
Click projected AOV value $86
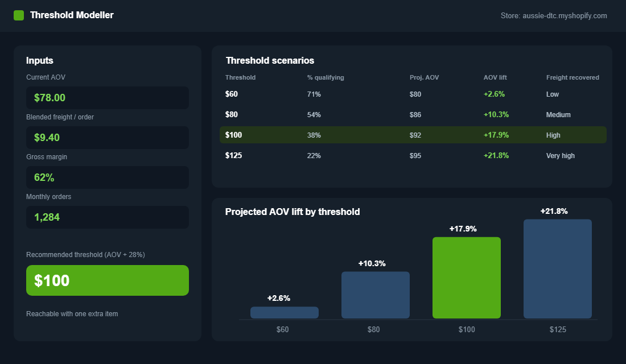[x=415, y=114]
